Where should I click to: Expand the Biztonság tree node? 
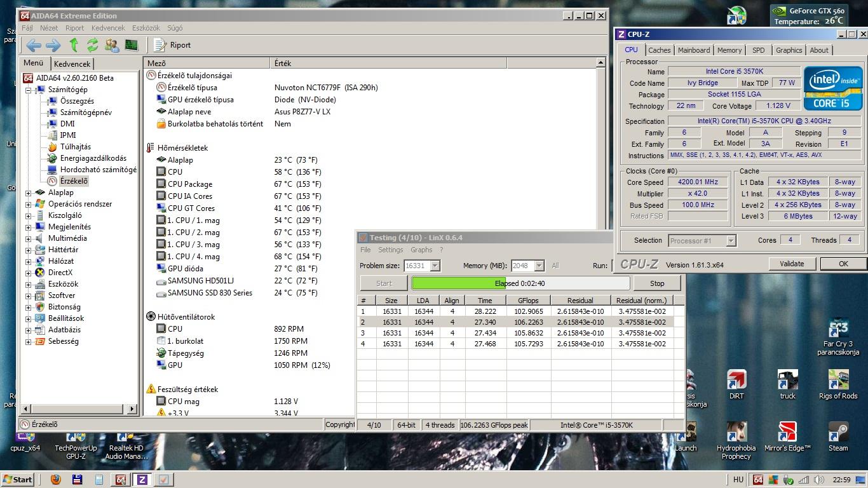coord(29,308)
